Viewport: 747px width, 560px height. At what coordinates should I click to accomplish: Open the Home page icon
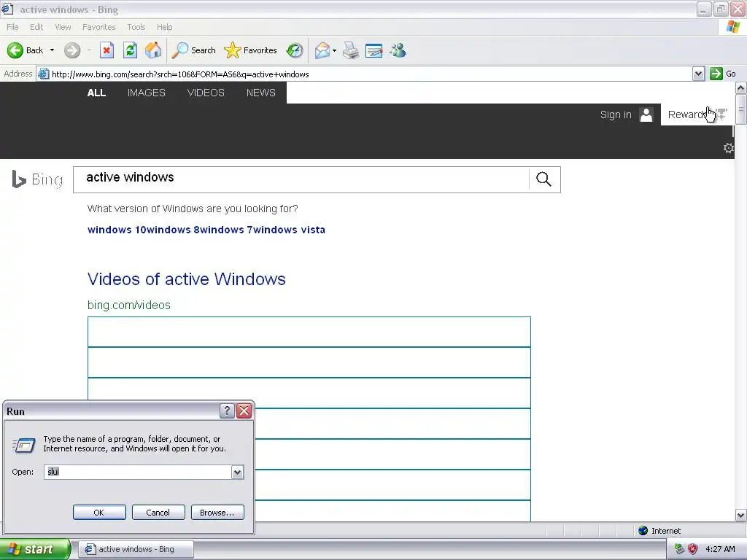(153, 50)
